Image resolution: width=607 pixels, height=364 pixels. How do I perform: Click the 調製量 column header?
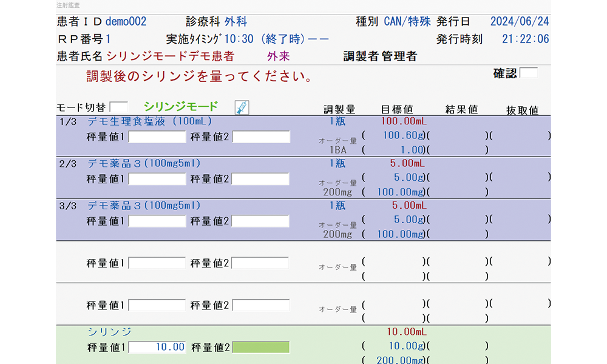pyautogui.click(x=339, y=109)
